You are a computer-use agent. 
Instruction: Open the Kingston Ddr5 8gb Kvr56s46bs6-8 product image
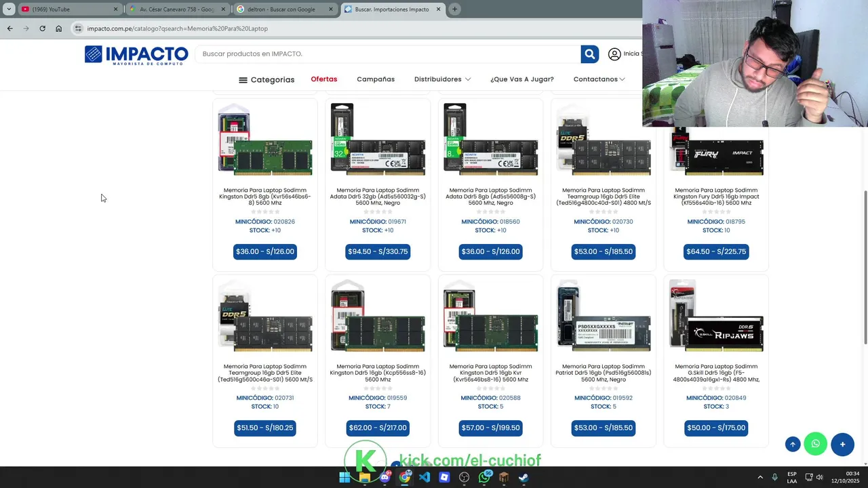pyautogui.click(x=265, y=140)
